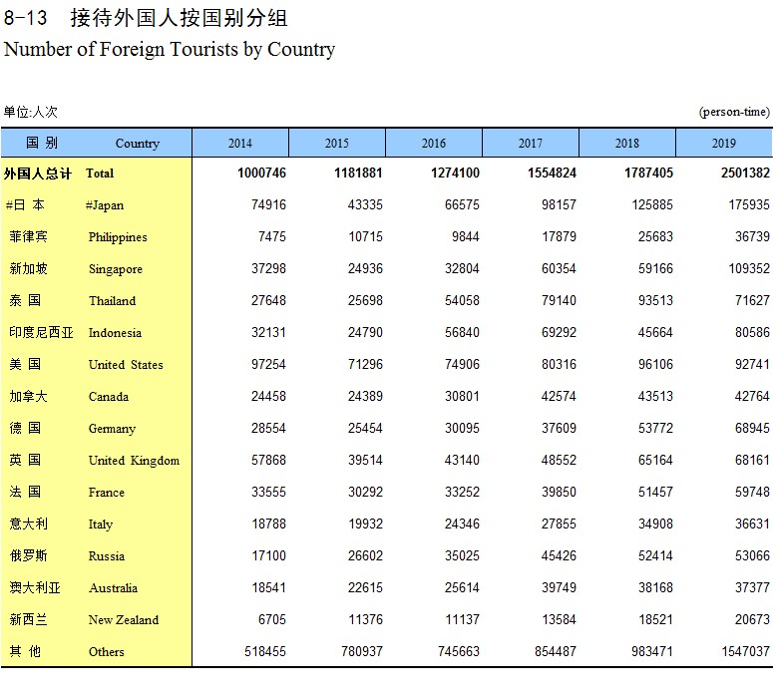
Task: Select the Philippines row label
Action: coord(118,237)
